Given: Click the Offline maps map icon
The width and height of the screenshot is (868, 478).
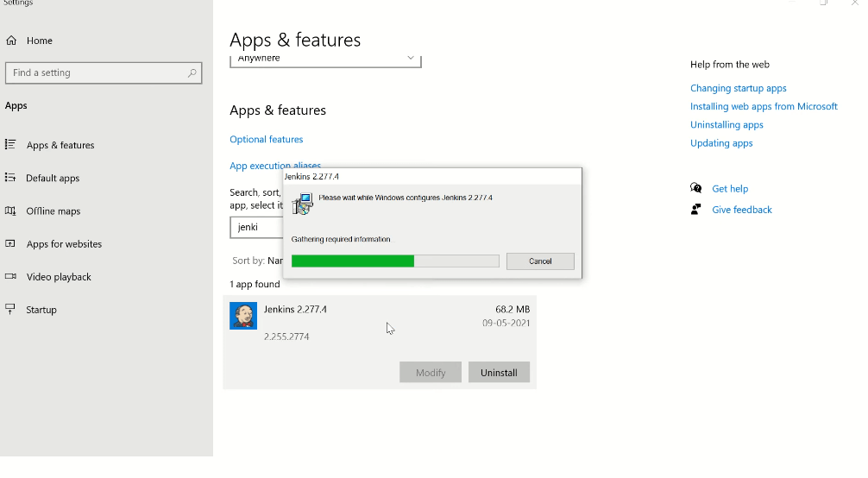Looking at the screenshot, I should pyautogui.click(x=10, y=211).
